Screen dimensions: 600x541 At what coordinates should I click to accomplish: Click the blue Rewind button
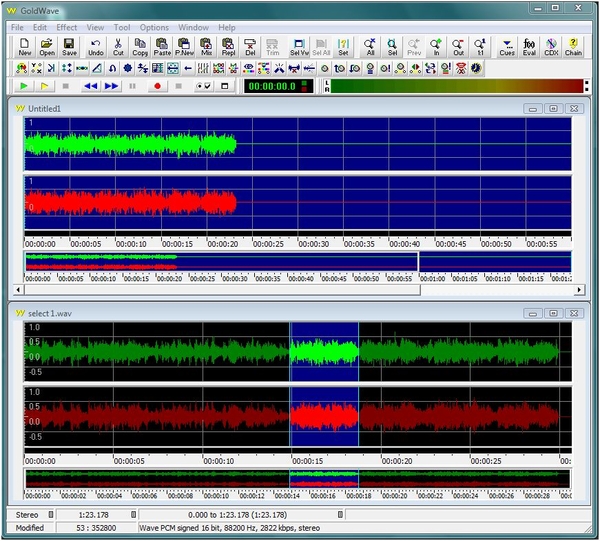point(90,87)
